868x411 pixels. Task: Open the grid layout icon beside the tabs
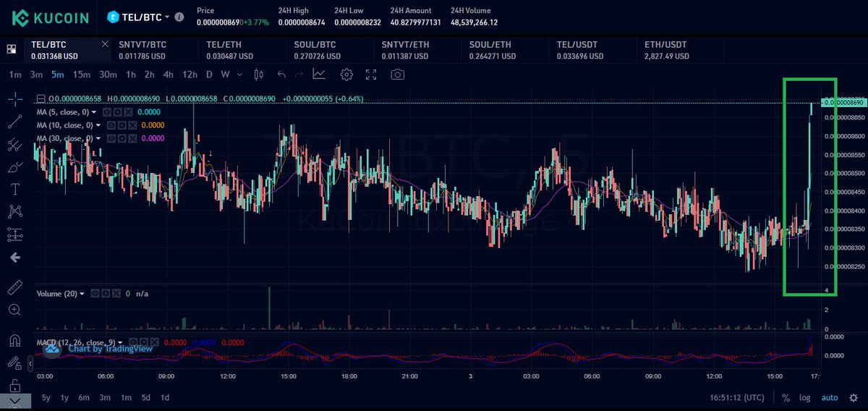[x=11, y=49]
